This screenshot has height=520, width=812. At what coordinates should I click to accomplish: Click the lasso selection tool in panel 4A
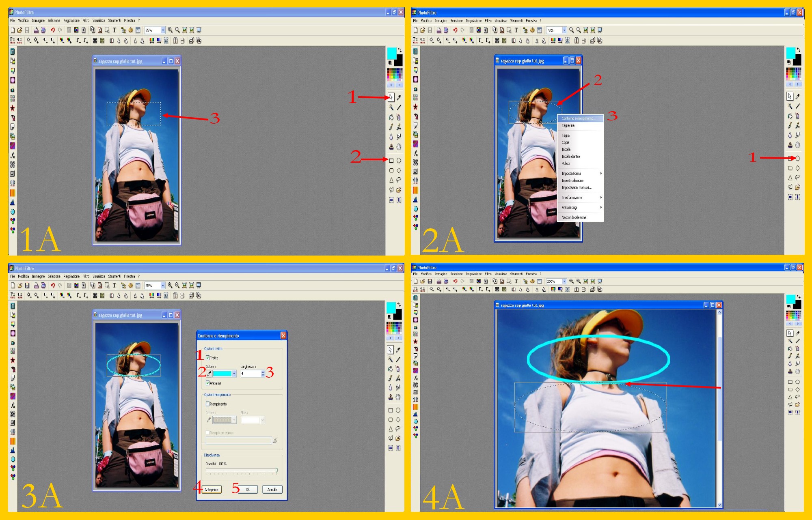(797, 397)
